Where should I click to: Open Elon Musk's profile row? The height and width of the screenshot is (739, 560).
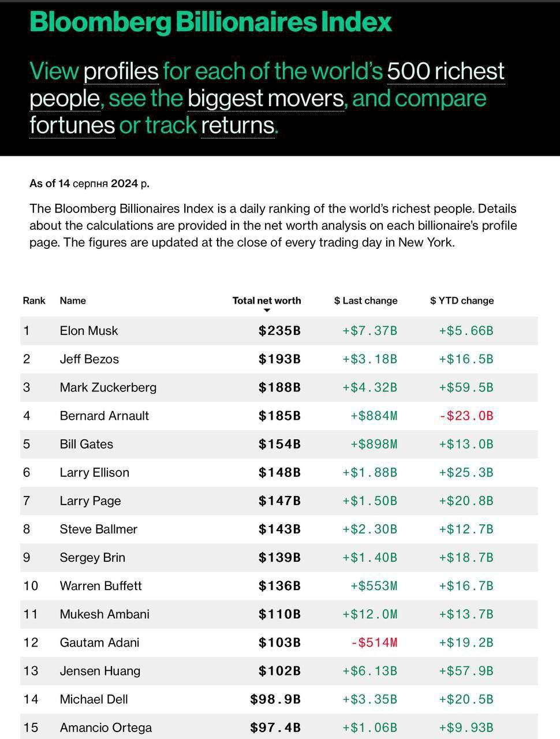pyautogui.click(x=89, y=331)
